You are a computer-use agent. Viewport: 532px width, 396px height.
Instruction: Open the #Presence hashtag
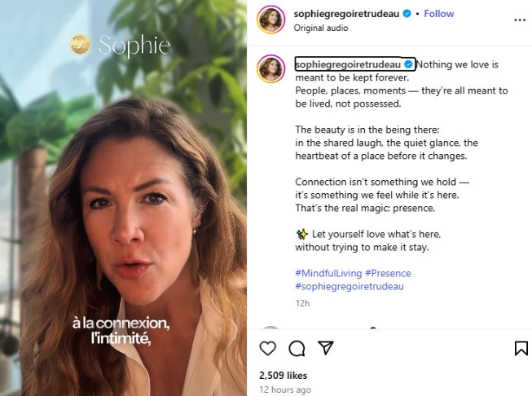pos(388,273)
